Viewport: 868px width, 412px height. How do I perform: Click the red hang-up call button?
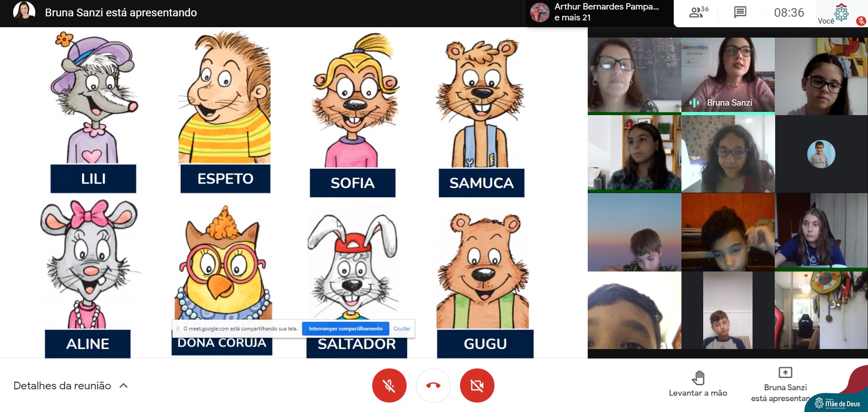point(433,386)
